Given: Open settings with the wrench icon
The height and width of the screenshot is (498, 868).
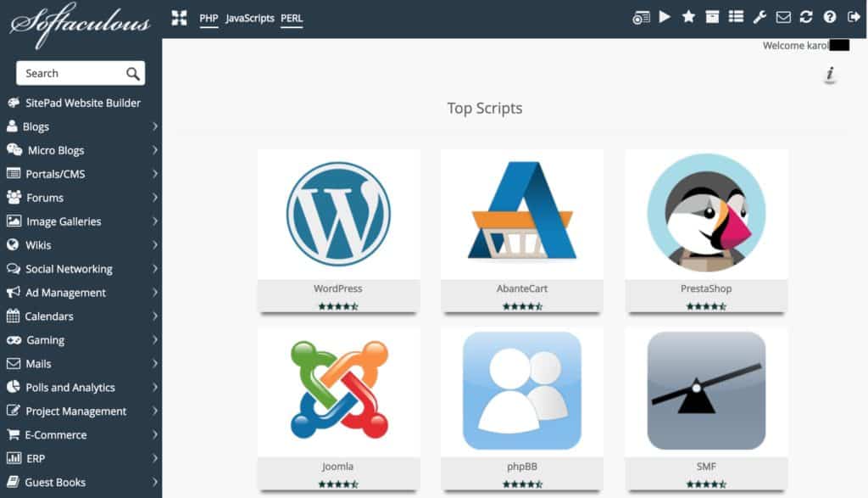Looking at the screenshot, I should click(x=759, y=17).
